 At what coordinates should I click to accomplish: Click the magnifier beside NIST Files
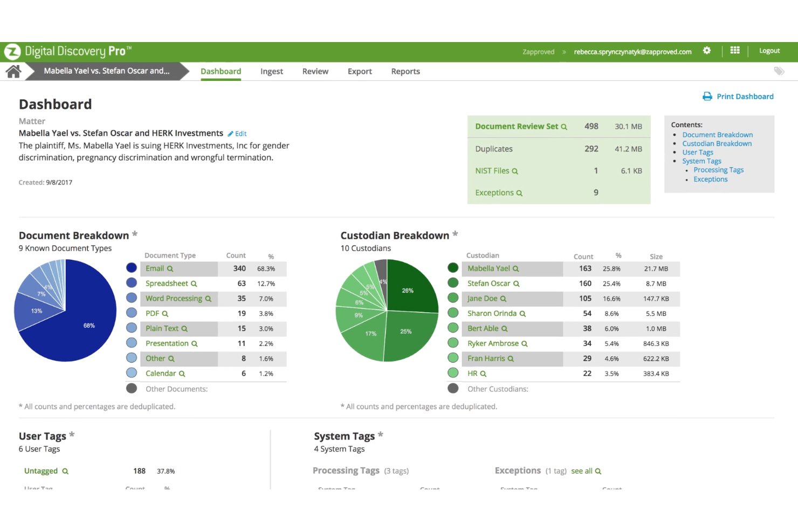tap(515, 171)
